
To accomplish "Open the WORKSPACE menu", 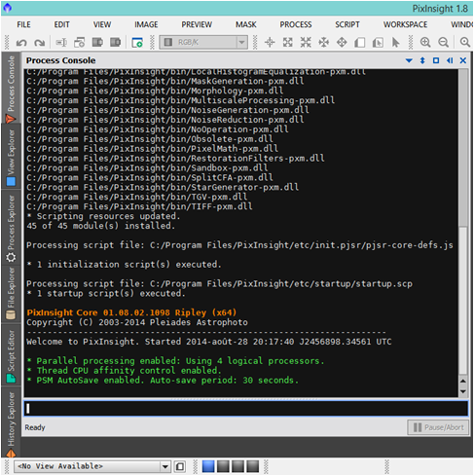I will pos(405,24).
